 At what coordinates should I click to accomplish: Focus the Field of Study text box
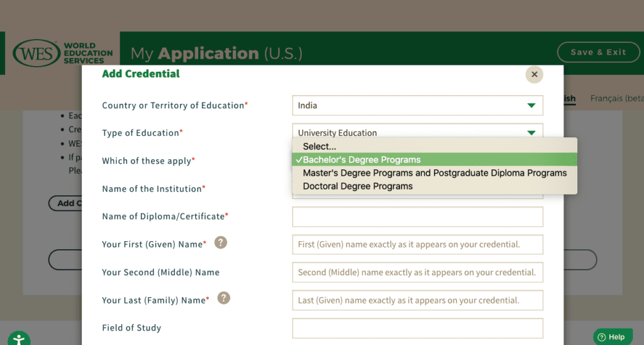417,328
